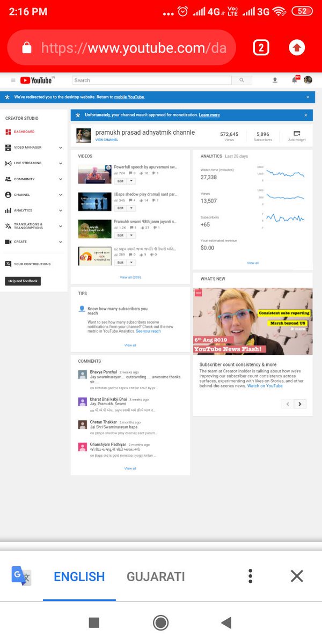This screenshot has width=322, height=644.
Task: Select the GUJARATI translate tab
Action: (156, 577)
